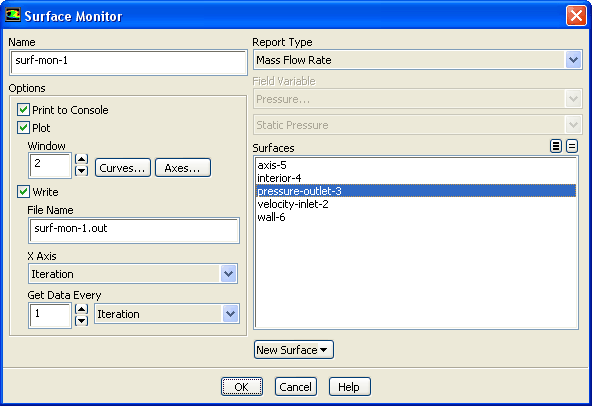Click the Curves... button
The image size is (592, 406).
click(123, 168)
